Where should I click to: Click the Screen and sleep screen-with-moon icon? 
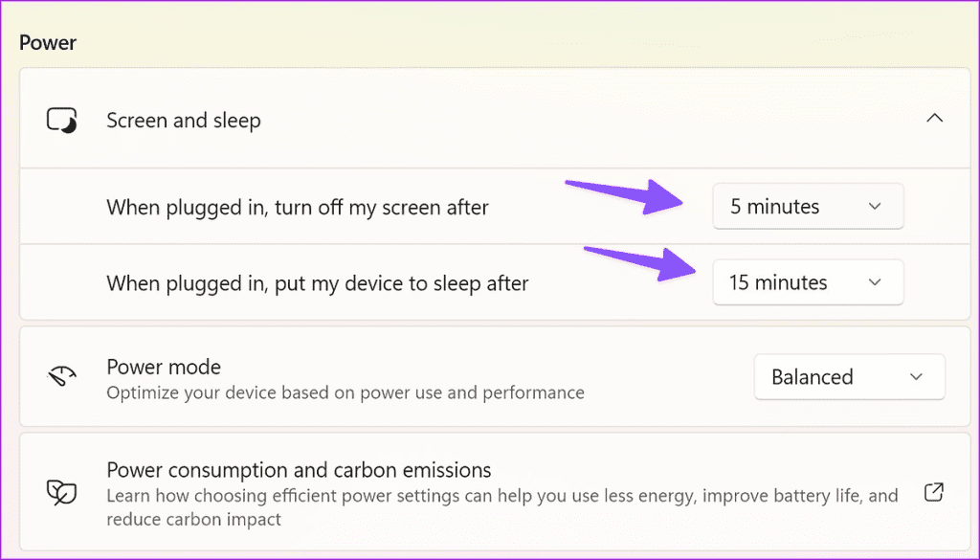point(60,119)
